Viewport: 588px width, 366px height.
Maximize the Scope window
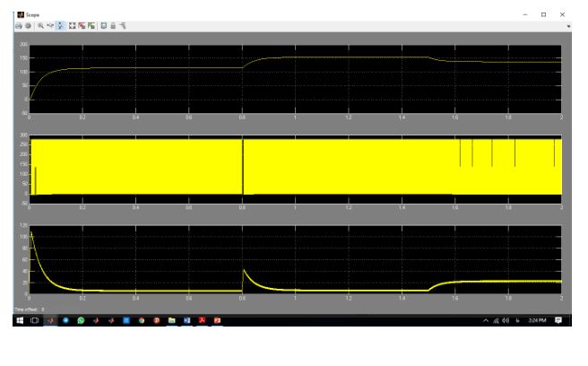click(x=543, y=14)
